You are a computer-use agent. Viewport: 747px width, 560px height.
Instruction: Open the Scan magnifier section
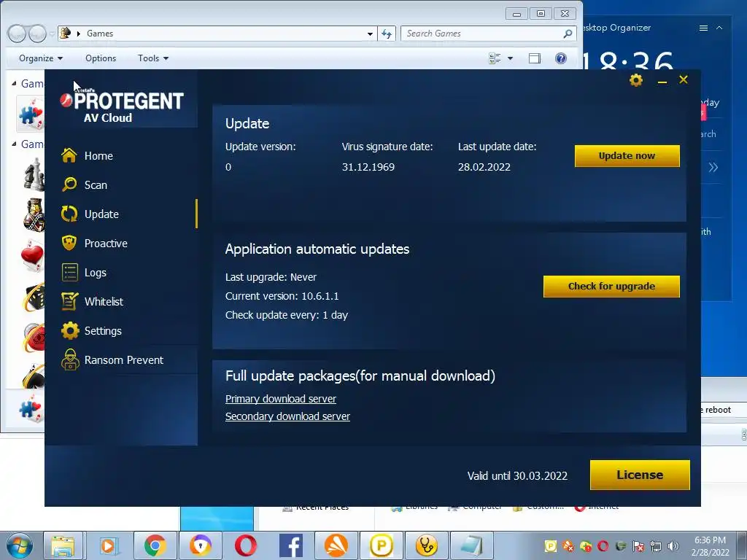pyautogui.click(x=85, y=184)
